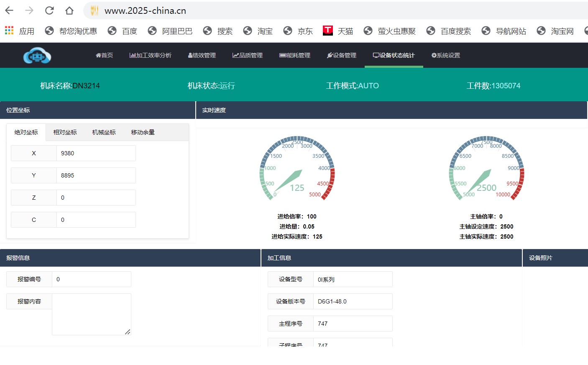Click the 加工信息 panel header
The image size is (588, 365).
391,258
